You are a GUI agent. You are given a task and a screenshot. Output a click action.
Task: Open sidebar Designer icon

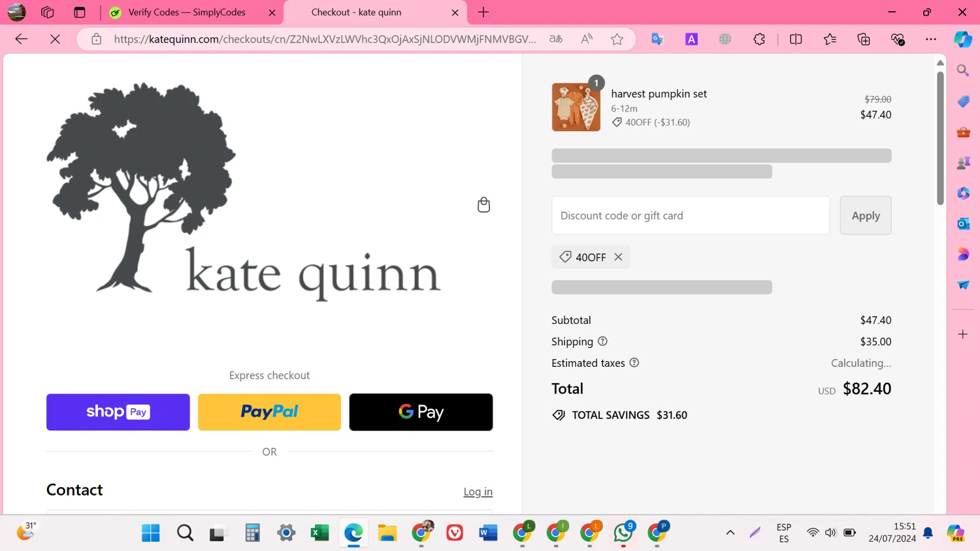coord(963,255)
